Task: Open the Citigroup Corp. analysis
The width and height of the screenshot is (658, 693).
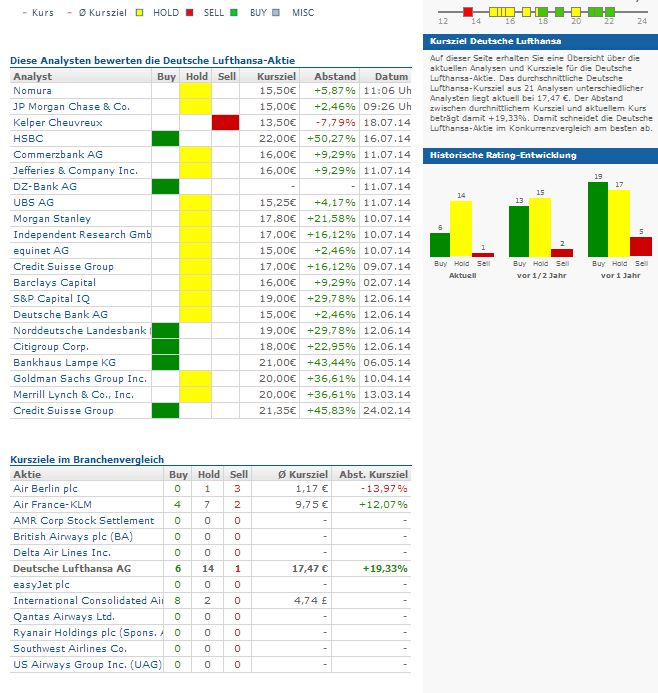Action: pyautogui.click(x=51, y=346)
